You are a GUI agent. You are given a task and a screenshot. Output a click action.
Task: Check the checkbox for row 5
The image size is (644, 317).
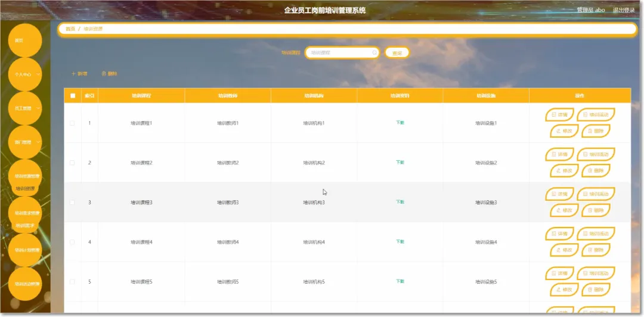coord(72,282)
